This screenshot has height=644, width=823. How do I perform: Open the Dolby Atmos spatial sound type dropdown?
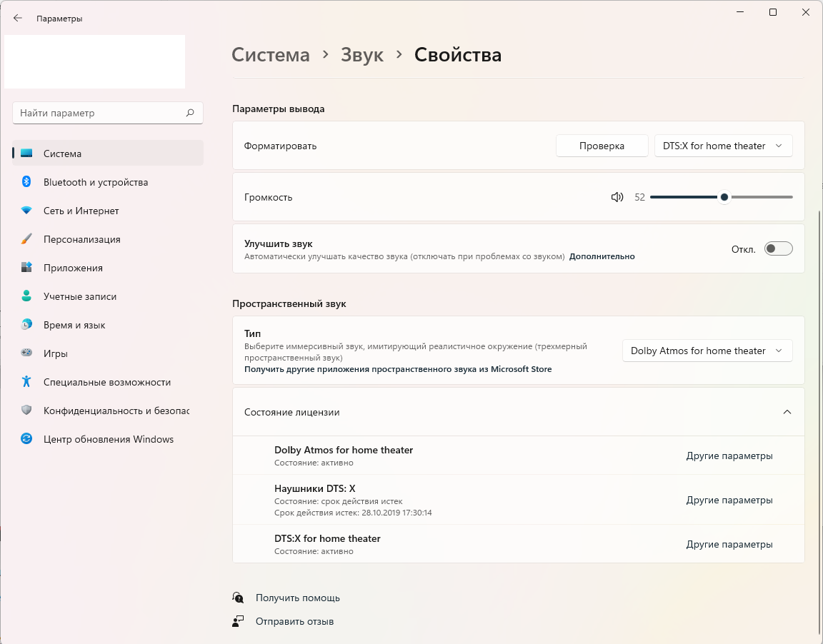point(707,351)
